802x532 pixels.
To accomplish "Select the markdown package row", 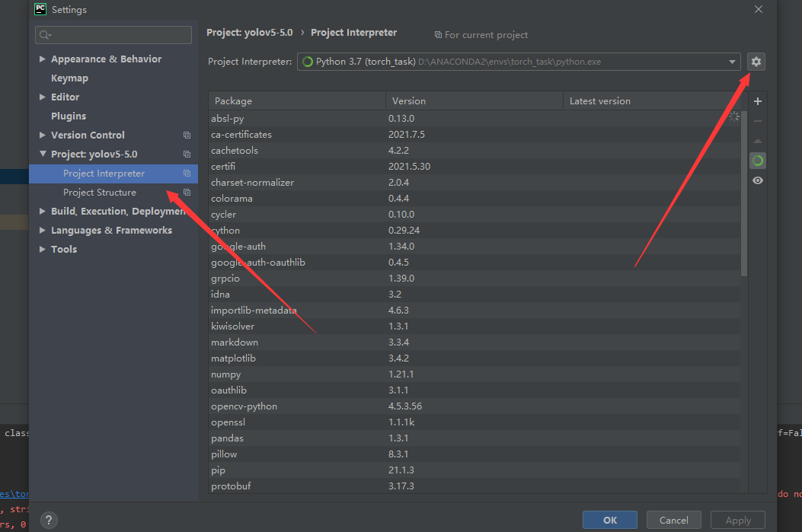I will click(x=474, y=342).
